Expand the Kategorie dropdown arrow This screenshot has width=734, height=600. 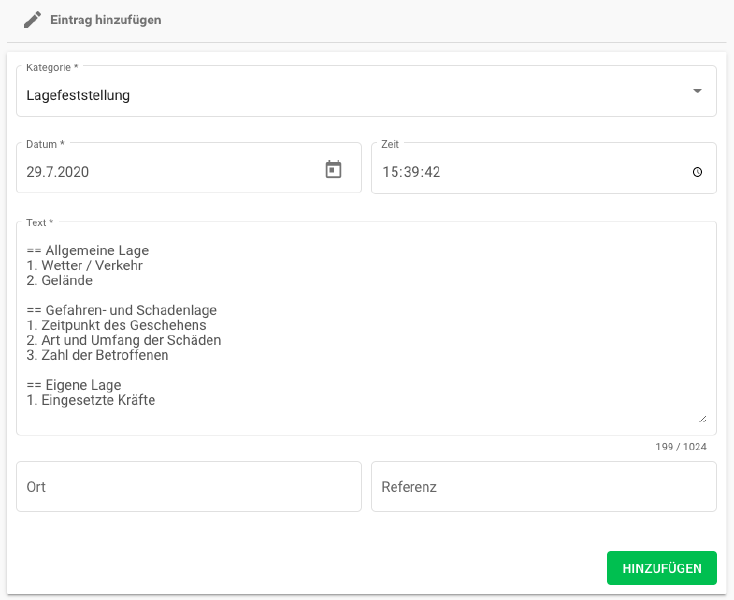(697, 91)
